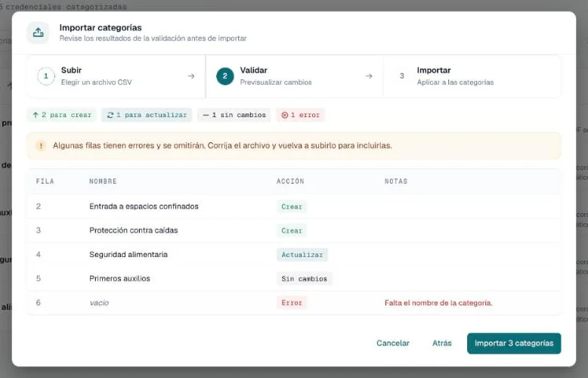Click the '2 para crear' badge
Screen dimensions: 588x378
point(61,115)
